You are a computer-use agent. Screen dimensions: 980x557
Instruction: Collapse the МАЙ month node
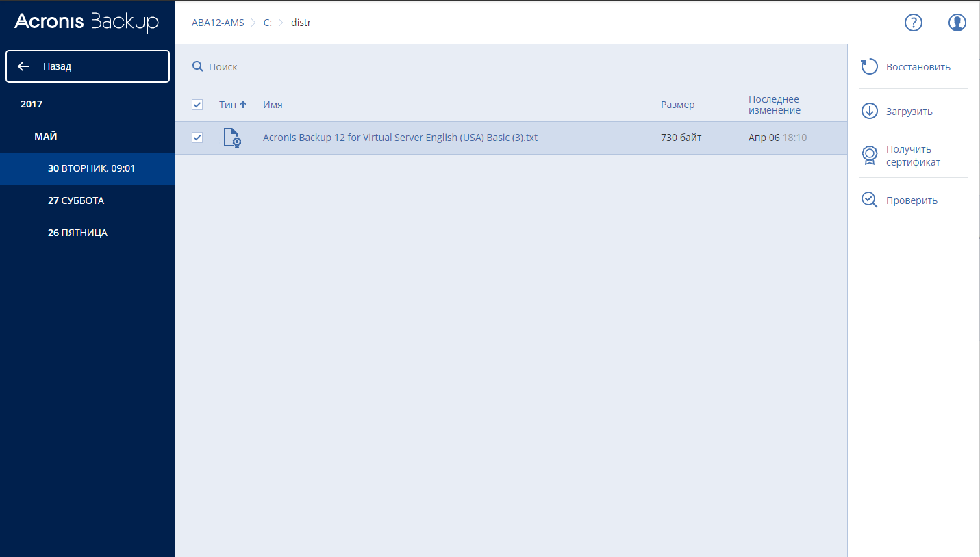[46, 136]
